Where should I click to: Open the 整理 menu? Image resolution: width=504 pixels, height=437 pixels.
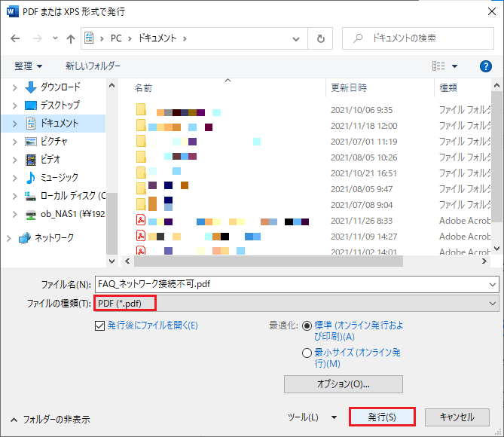29,66
